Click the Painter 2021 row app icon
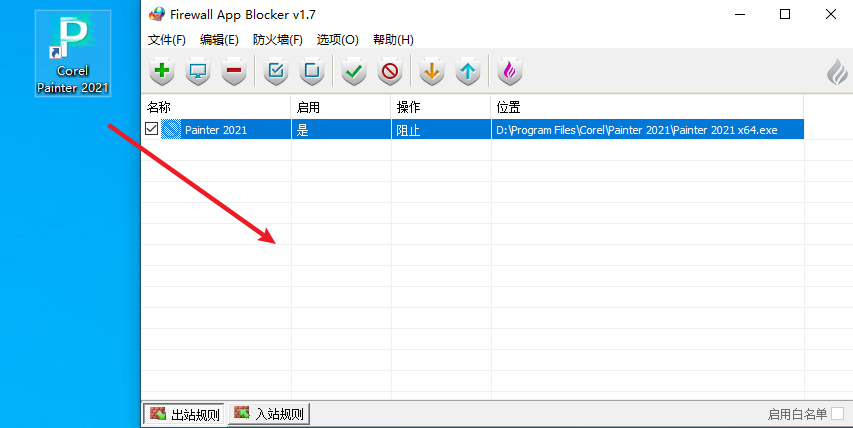 point(171,129)
